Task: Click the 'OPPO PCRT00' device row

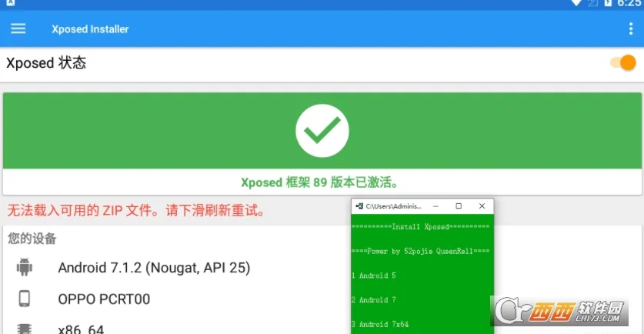Action: 104,299
